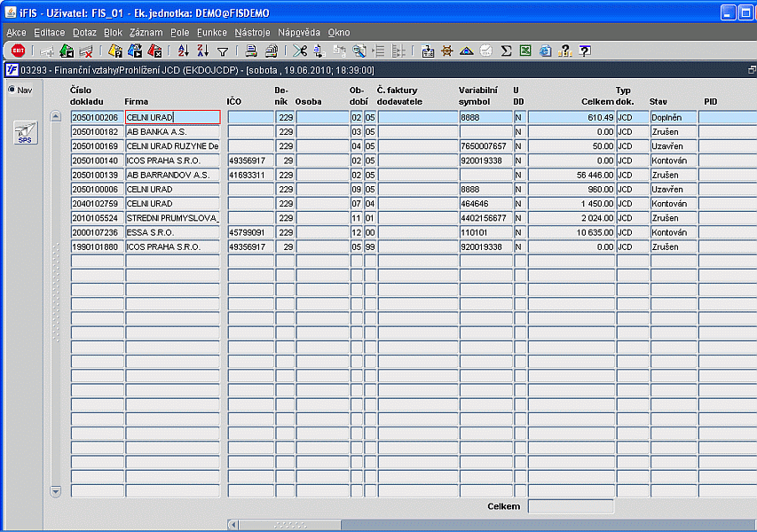Click variable symbol 7650007657
Image resolution: width=757 pixels, height=532 pixels.
(485, 146)
